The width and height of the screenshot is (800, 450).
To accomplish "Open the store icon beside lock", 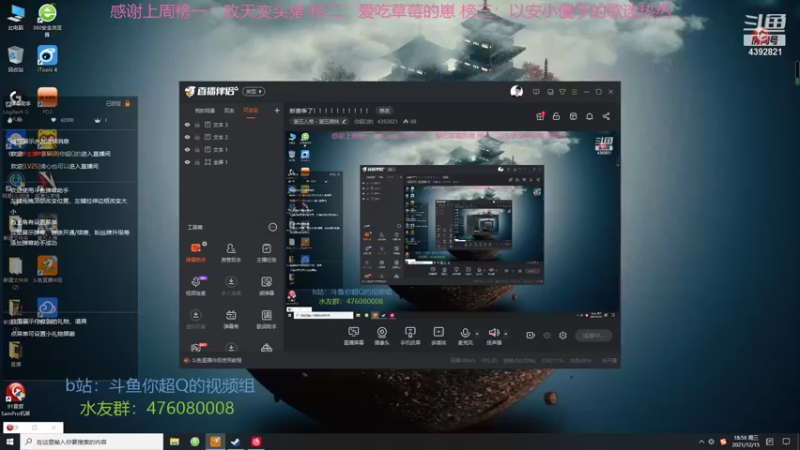I will tap(573, 116).
